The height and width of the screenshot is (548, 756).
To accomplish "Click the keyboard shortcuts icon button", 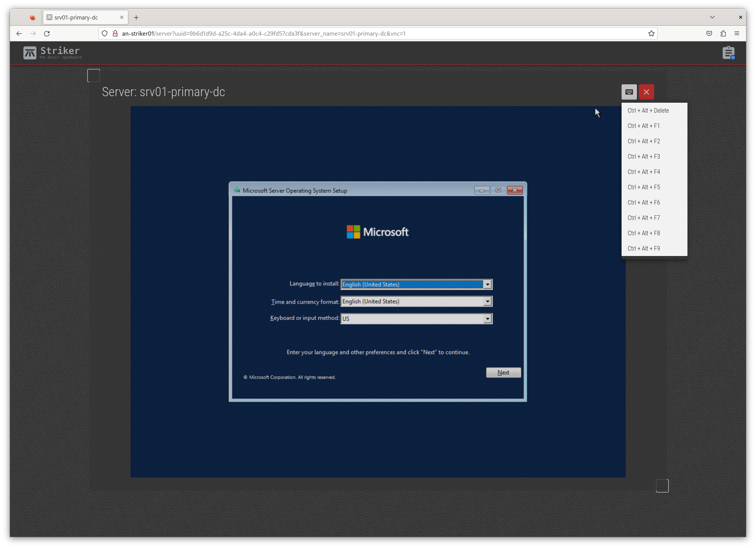I will pyautogui.click(x=629, y=92).
